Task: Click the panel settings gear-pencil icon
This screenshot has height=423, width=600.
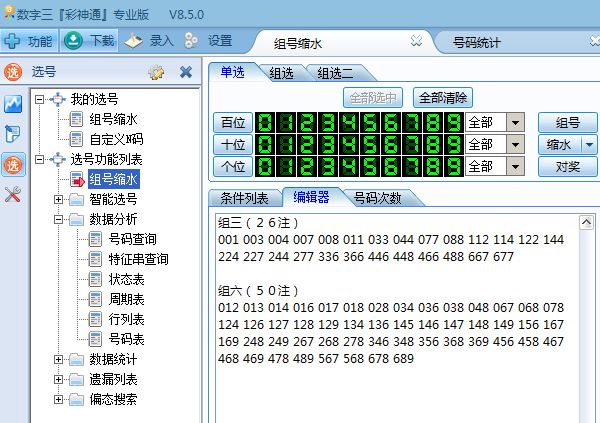Action: [156, 72]
